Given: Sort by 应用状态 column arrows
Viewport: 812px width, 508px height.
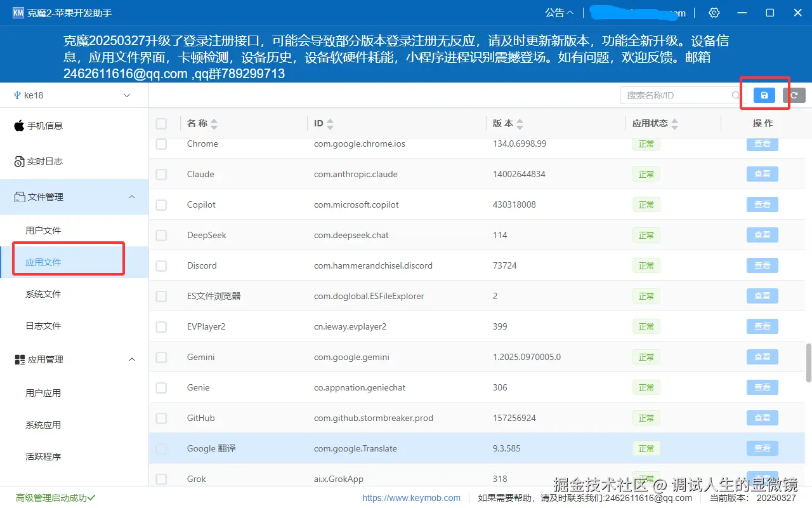Looking at the screenshot, I should point(674,124).
